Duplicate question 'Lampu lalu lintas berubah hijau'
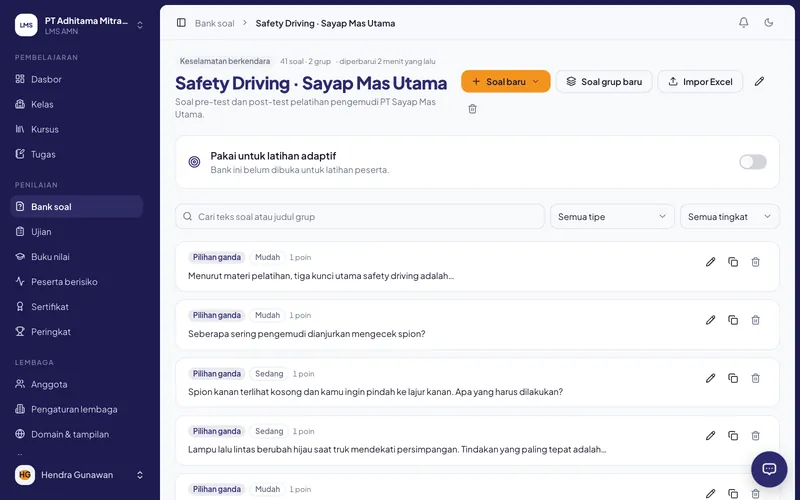The width and height of the screenshot is (800, 500). (x=733, y=436)
